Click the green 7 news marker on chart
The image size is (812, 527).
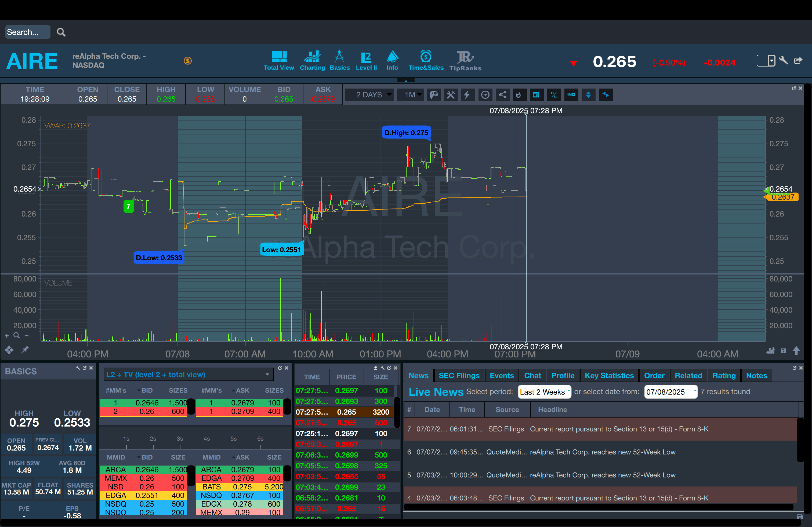128,206
